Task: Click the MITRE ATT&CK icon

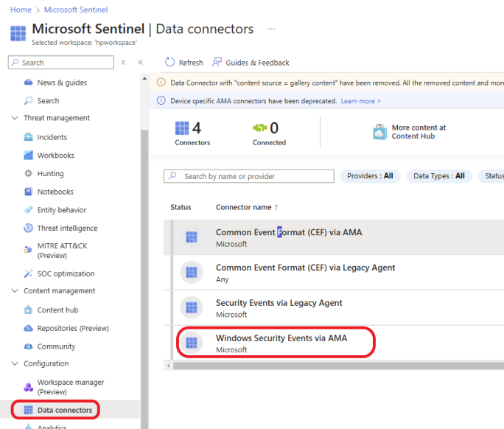Action: click(28, 250)
